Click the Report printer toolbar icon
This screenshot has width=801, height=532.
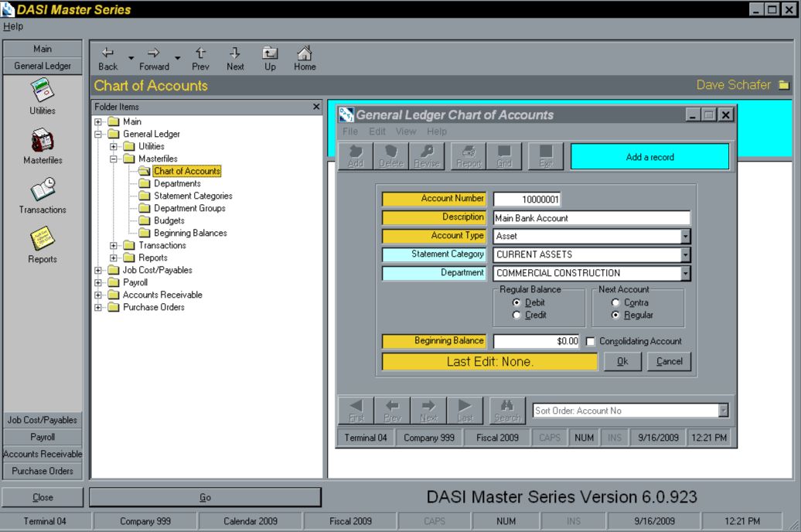click(x=469, y=156)
